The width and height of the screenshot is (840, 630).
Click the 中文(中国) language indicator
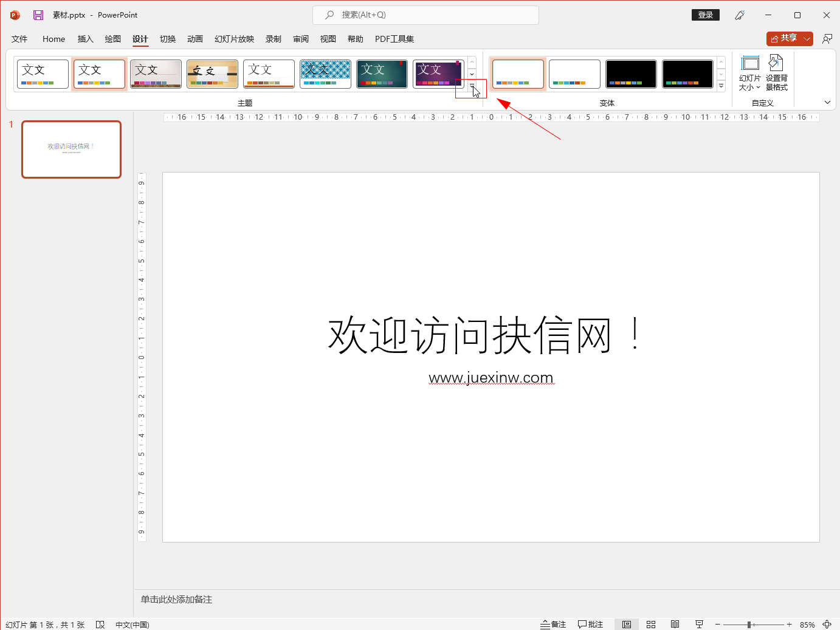tap(133, 625)
